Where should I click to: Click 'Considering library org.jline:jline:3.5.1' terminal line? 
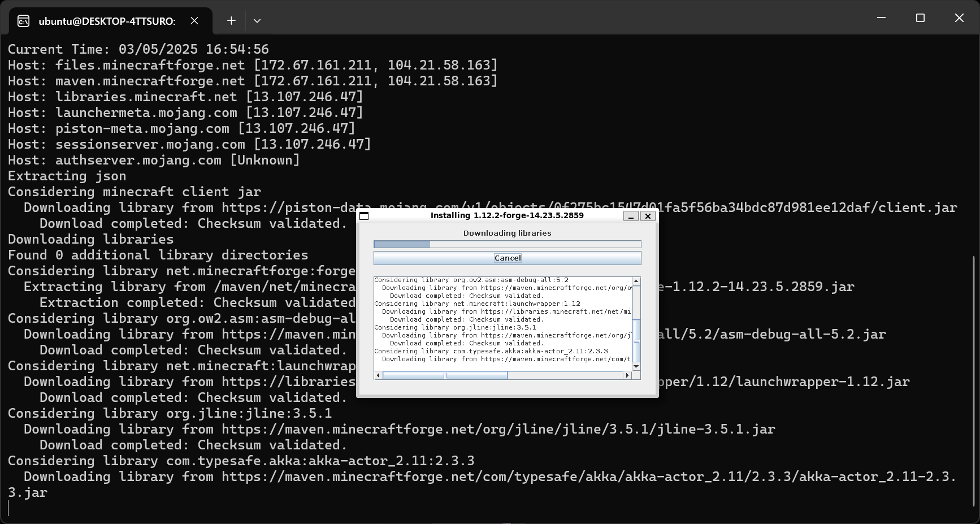click(x=170, y=413)
